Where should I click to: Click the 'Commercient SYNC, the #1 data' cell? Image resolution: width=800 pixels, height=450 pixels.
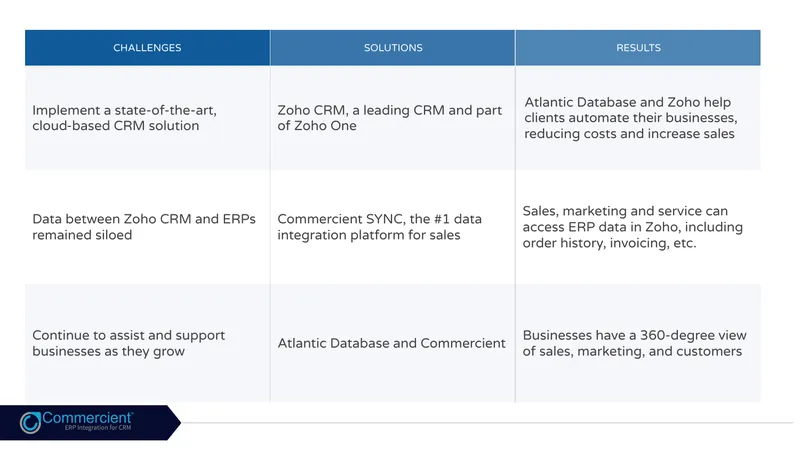[393, 227]
